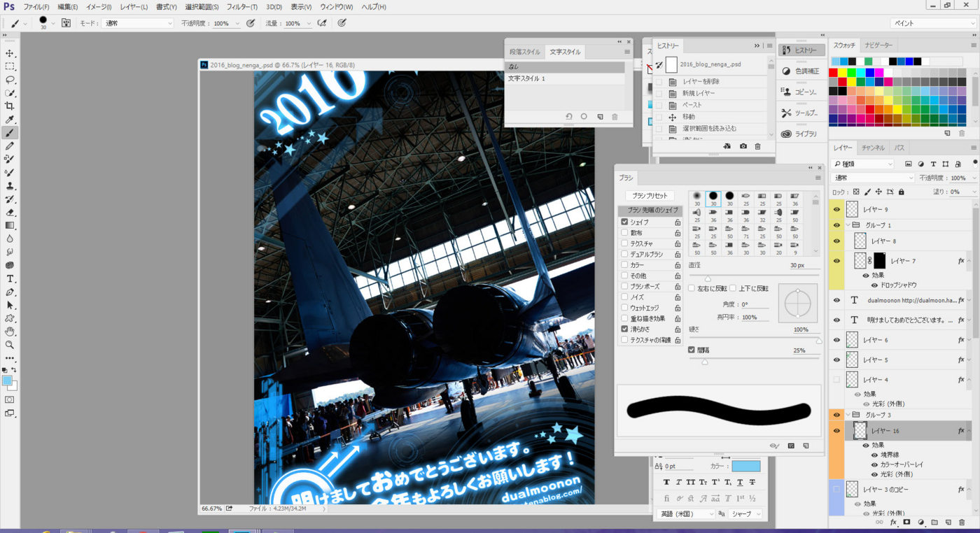Image resolution: width=980 pixels, height=533 pixels.
Task: Select the Rectangular Marquee tool
Action: click(10, 66)
